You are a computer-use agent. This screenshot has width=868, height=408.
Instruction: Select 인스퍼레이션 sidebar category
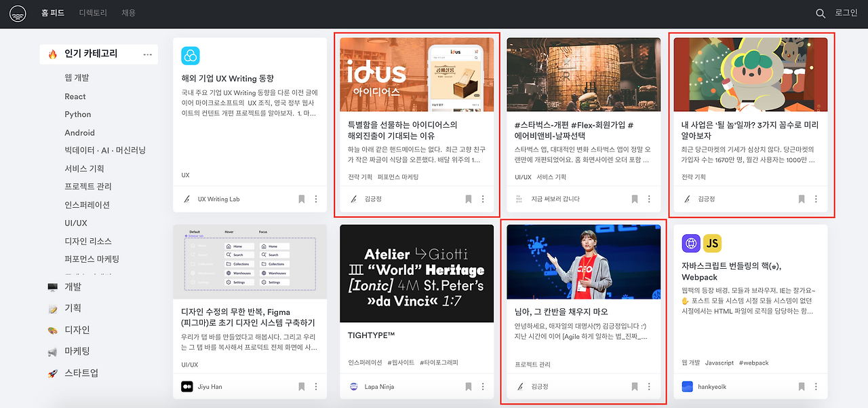click(x=87, y=205)
